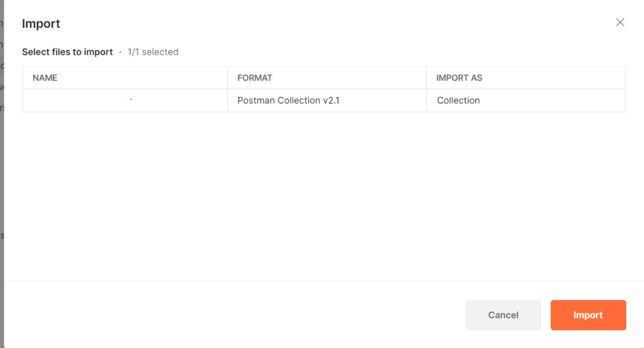Click the dot separator before "1/1 selected"
Image resolution: width=644 pixels, height=348 pixels.
coord(120,52)
